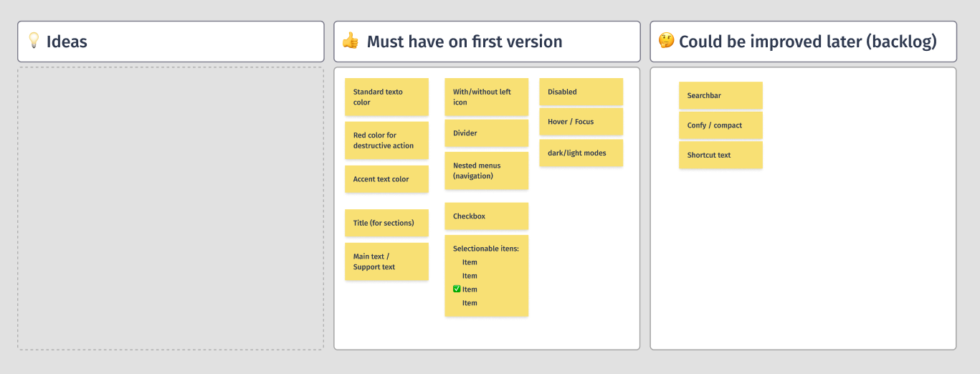
Task: Click the Disabled sticky note
Action: (581, 92)
